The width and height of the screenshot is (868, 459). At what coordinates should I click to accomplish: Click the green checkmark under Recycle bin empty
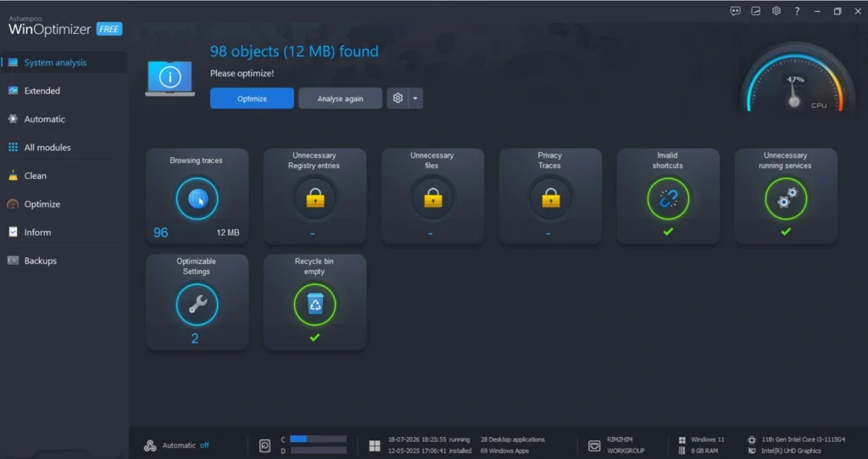point(315,338)
